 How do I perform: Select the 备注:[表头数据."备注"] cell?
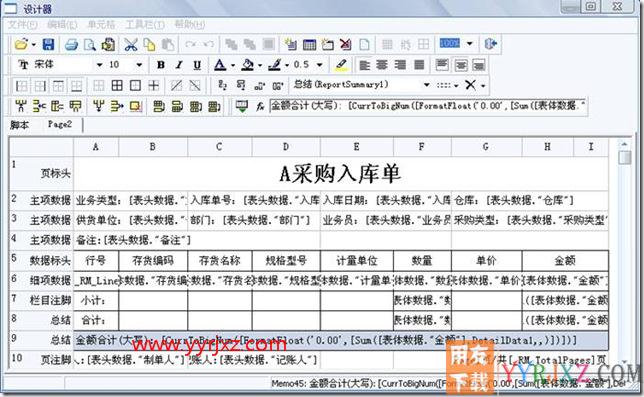197,240
